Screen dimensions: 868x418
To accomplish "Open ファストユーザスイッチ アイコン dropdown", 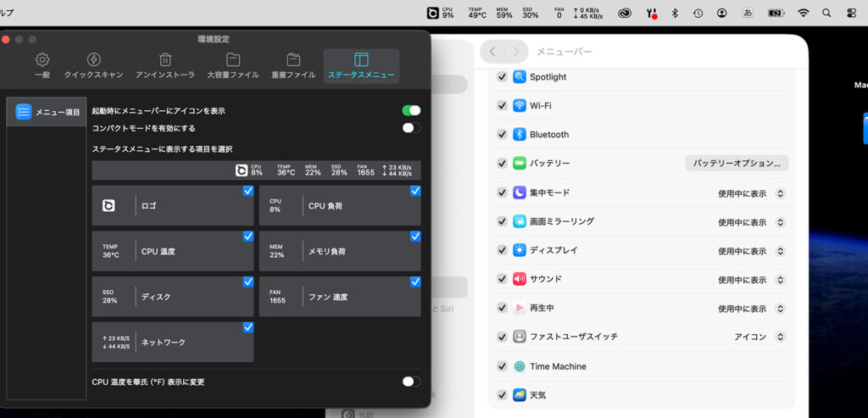I will click(x=759, y=337).
